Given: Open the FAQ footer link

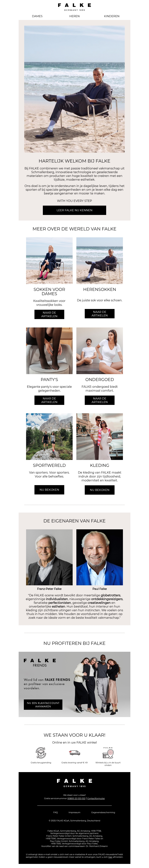Looking at the screenshot, I should click(56, 812).
